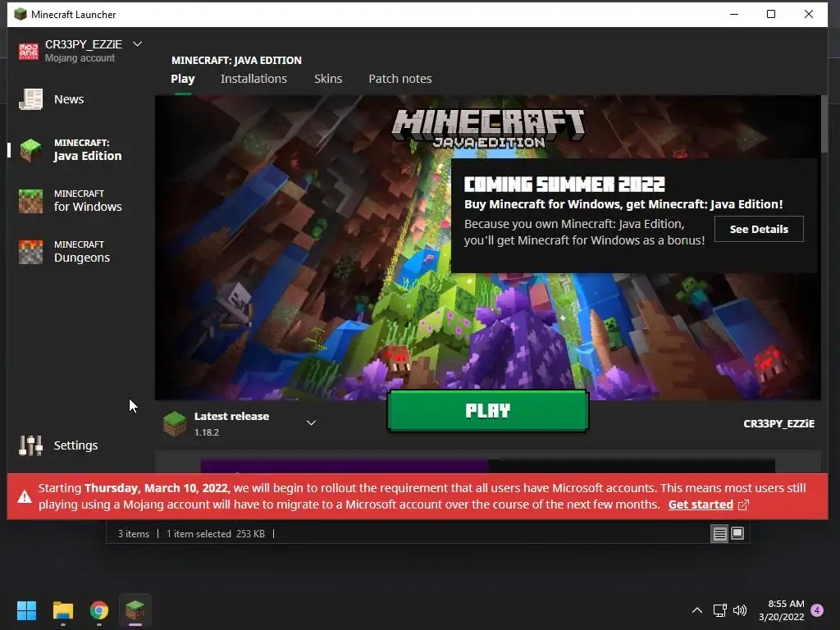Open the News section icon

30,99
